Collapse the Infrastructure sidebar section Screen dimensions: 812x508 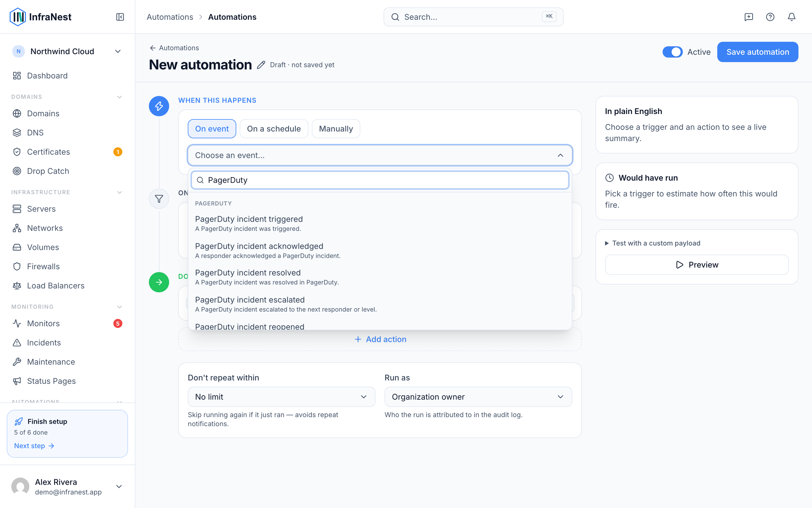120,192
